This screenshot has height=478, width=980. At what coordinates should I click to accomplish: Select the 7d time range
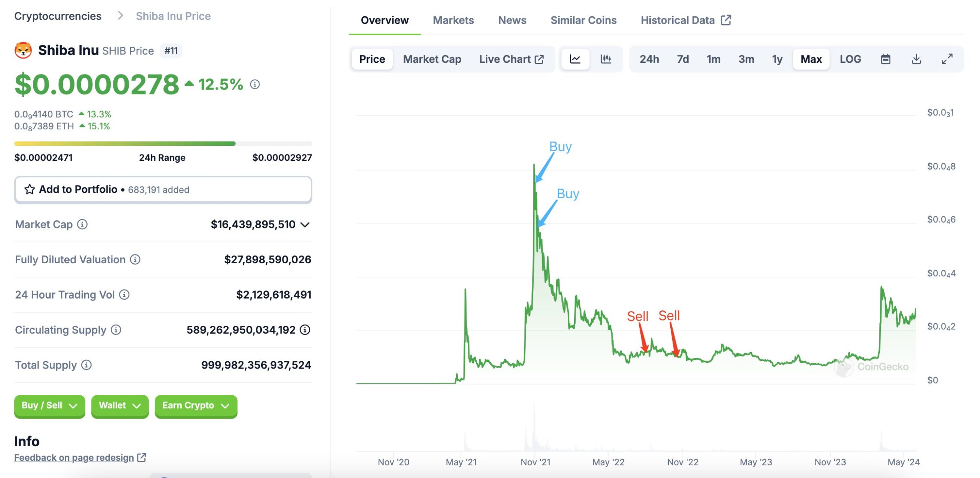click(x=683, y=59)
